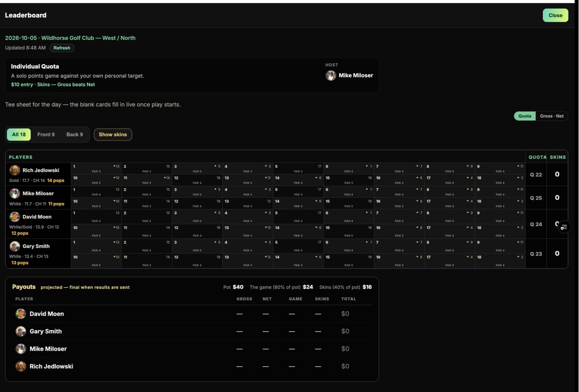Click Rich Jedlowski's avatar in scorecard table
Image resolution: width=579 pixels, height=392 pixels.
tap(15, 170)
